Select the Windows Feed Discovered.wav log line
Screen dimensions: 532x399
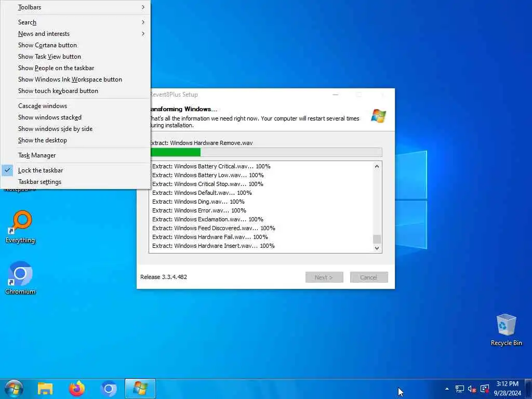click(214, 228)
